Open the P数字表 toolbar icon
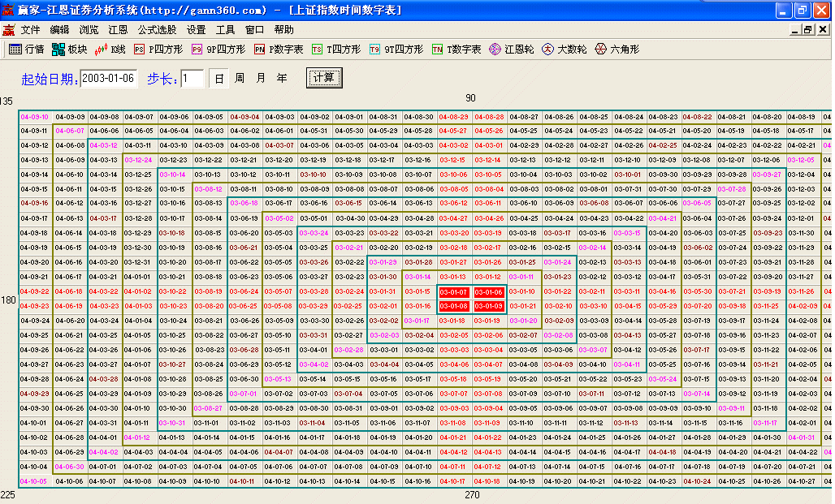 (279, 50)
